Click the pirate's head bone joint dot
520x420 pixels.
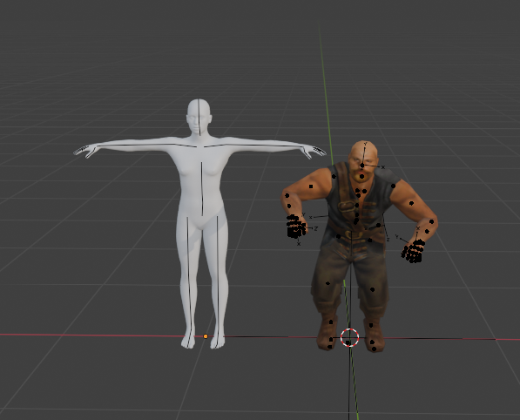[x=362, y=166]
